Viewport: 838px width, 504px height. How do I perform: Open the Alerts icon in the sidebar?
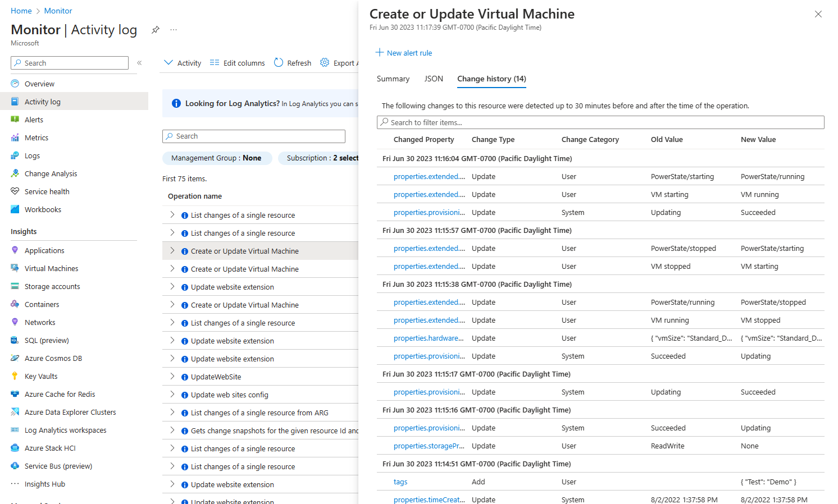tap(15, 120)
